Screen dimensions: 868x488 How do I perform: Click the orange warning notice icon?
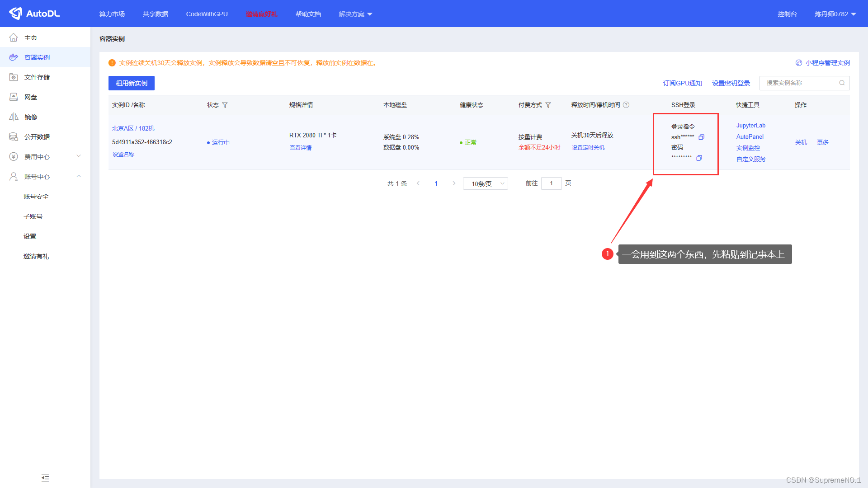[112, 63]
